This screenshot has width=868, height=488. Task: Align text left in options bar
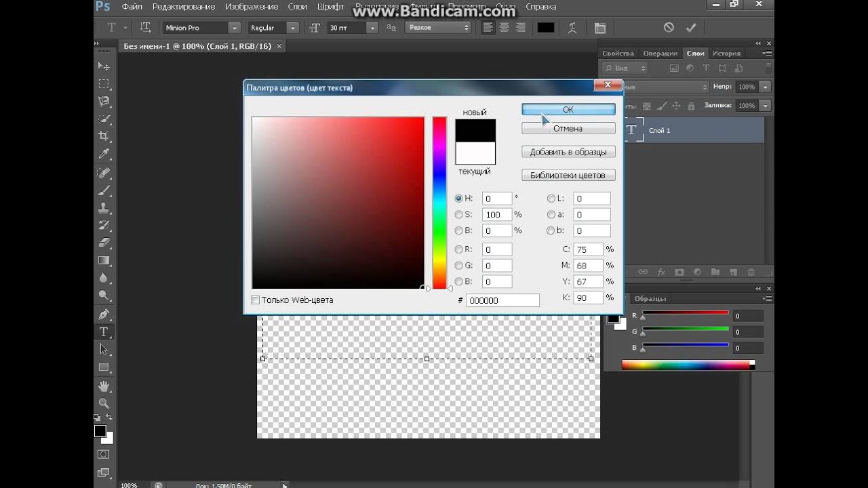[488, 28]
